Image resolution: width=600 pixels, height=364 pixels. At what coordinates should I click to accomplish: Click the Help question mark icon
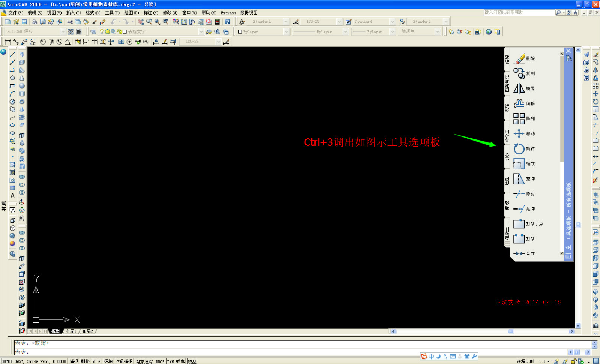[x=228, y=22]
